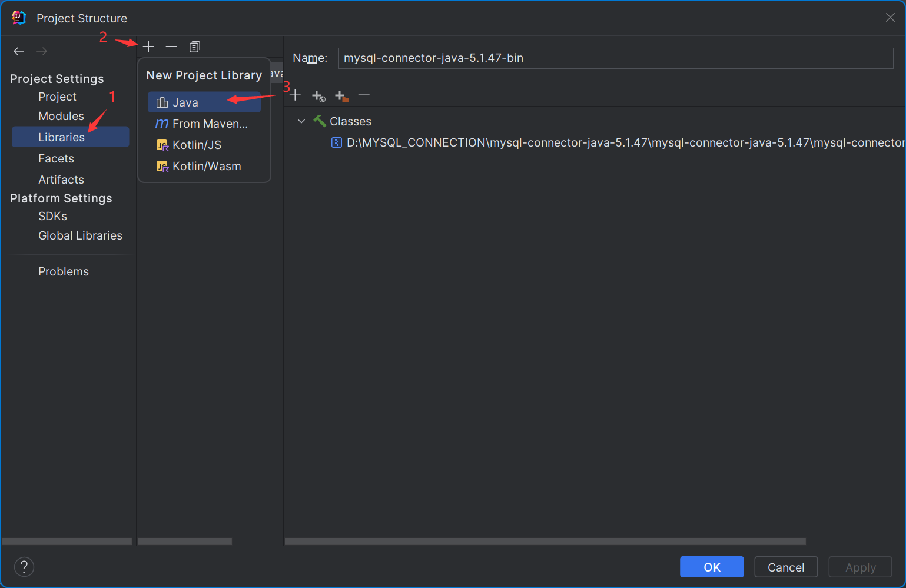
Task: Choose From Maven... library option
Action: click(x=204, y=124)
